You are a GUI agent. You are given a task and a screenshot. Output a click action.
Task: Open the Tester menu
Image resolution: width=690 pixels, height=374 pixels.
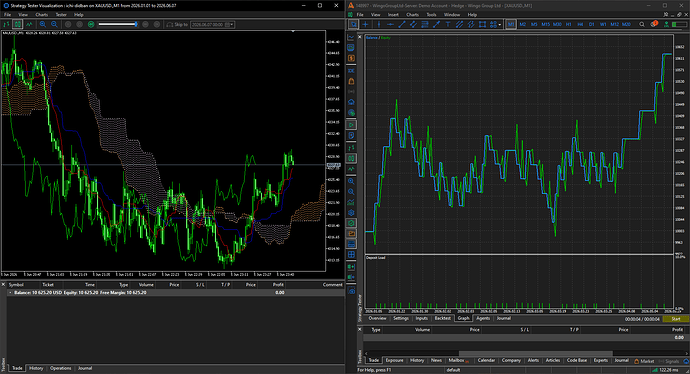(x=61, y=15)
